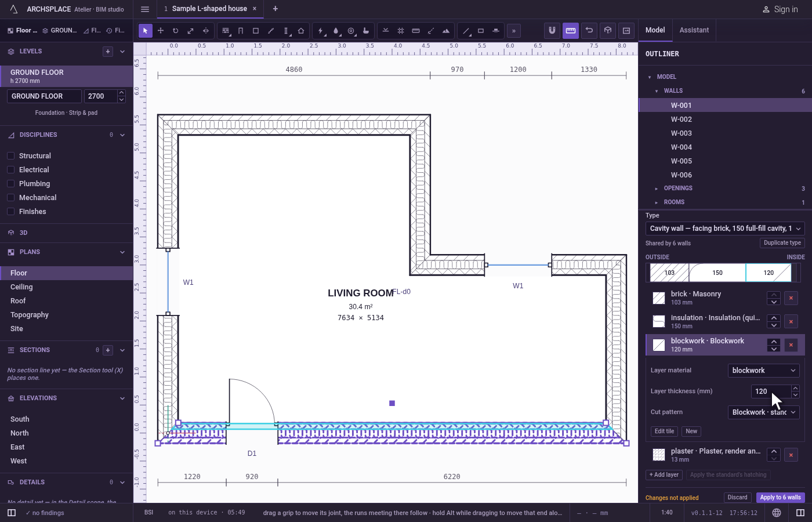Image resolution: width=812 pixels, height=522 pixels.
Task: Select the arrow Select tool
Action: pos(146,31)
